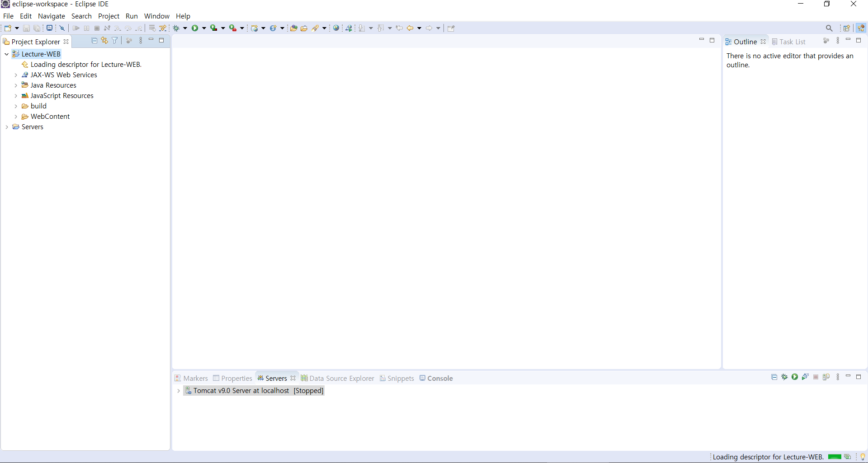
Task: Expand the Java Resources tree node
Action: 16,85
